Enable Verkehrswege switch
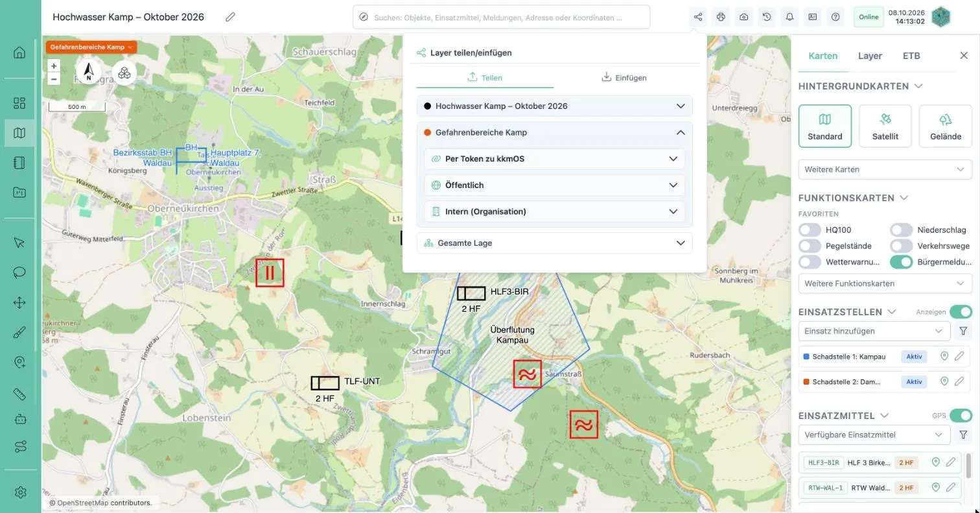The width and height of the screenshot is (980, 513). pyautogui.click(x=901, y=246)
